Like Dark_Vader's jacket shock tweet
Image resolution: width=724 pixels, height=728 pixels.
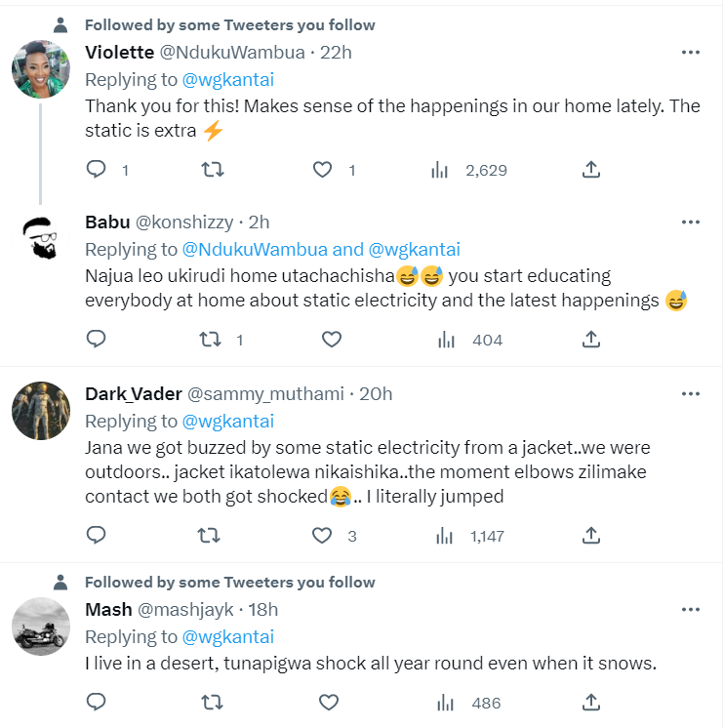coord(323,535)
